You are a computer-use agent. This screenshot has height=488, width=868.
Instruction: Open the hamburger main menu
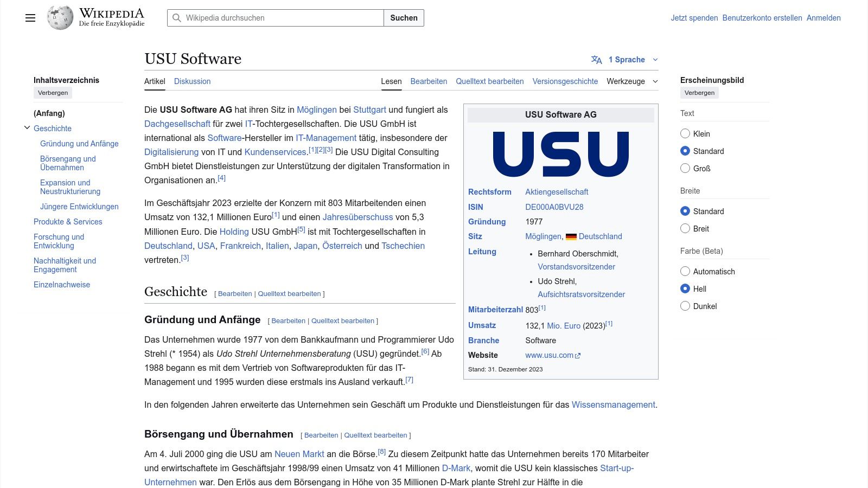point(30,18)
